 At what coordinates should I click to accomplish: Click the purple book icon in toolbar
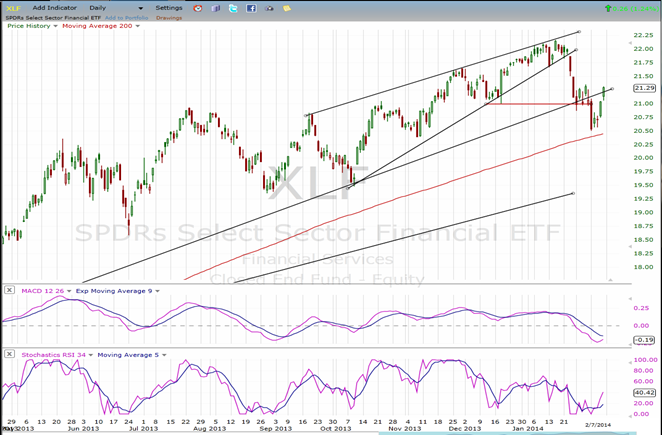click(216, 8)
